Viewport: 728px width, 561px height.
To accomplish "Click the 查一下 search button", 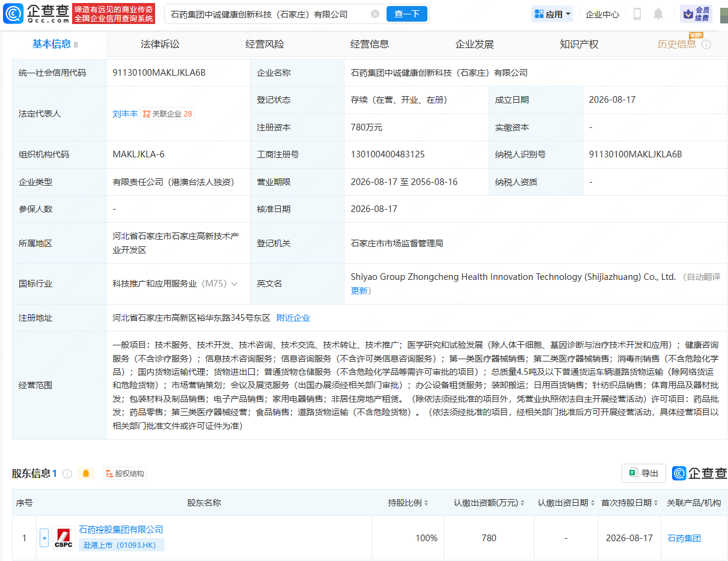I will [407, 14].
